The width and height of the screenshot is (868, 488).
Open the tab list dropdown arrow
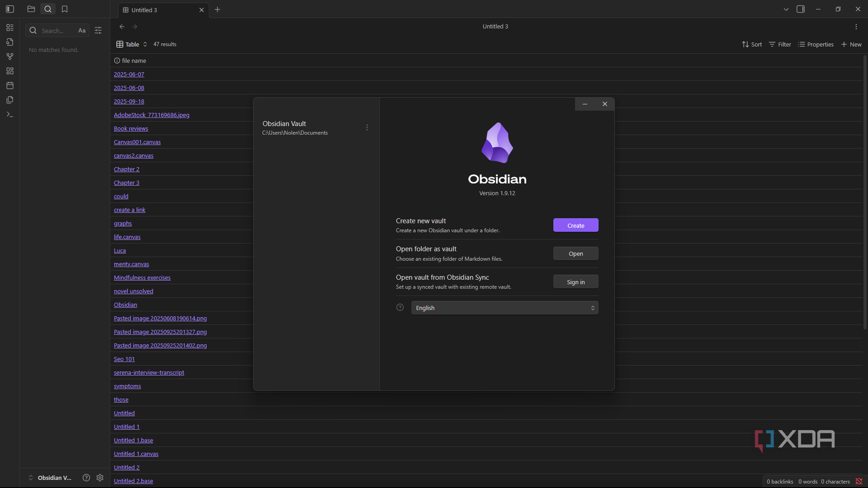[786, 9]
